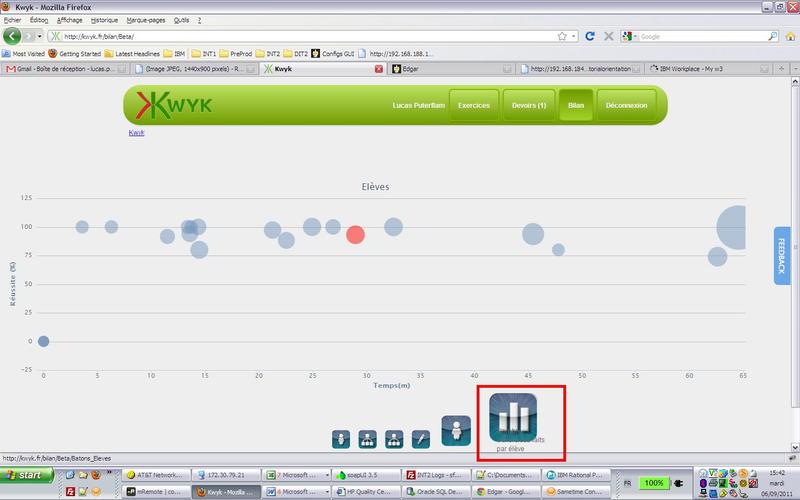This screenshot has width=800, height=500.
Task: Open the Latest Headlines bookmark feed
Action: point(132,54)
